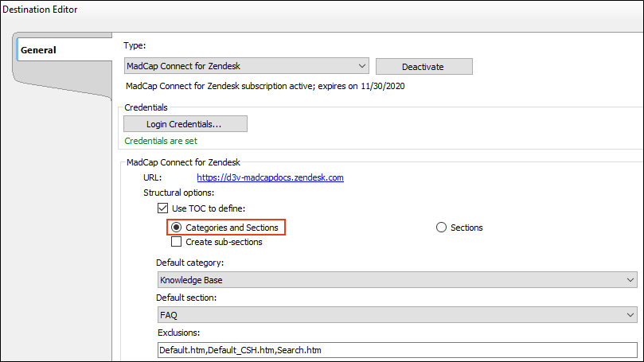
Task: Click the Sections option label
Action: point(466,228)
